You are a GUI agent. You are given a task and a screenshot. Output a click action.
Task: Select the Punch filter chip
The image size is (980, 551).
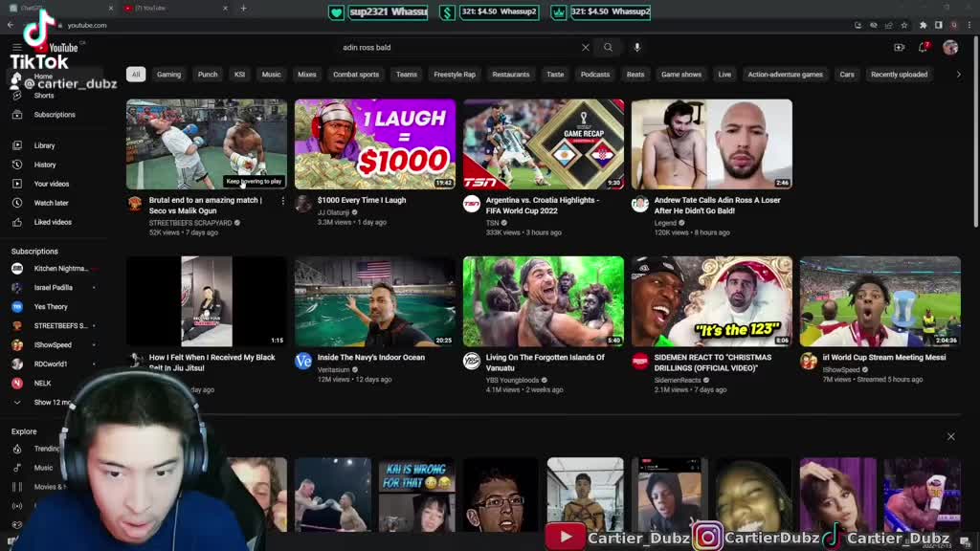(x=208, y=75)
